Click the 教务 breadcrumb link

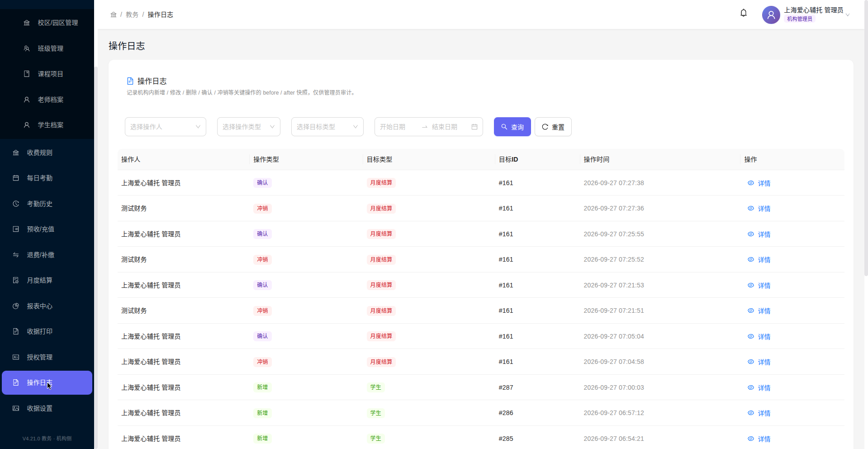[x=132, y=14]
